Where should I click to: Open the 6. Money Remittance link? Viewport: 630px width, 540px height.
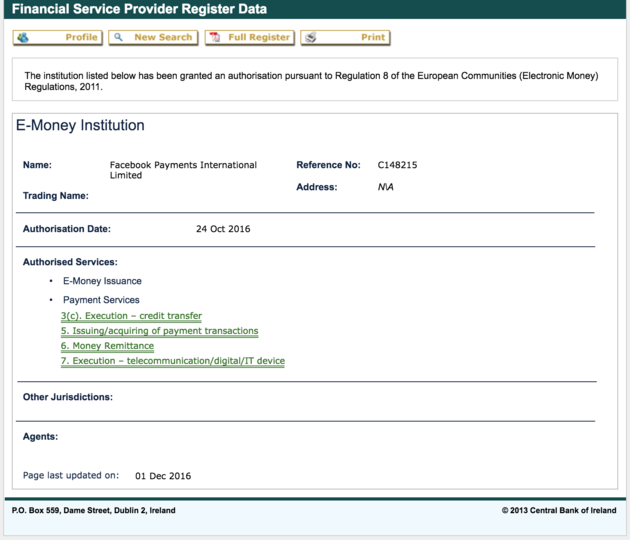point(107,346)
